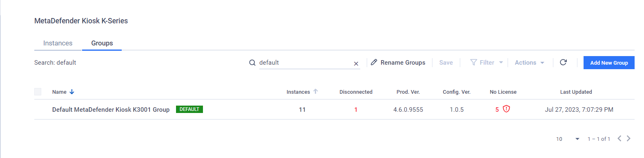Click the funnel Filter icon

point(474,62)
